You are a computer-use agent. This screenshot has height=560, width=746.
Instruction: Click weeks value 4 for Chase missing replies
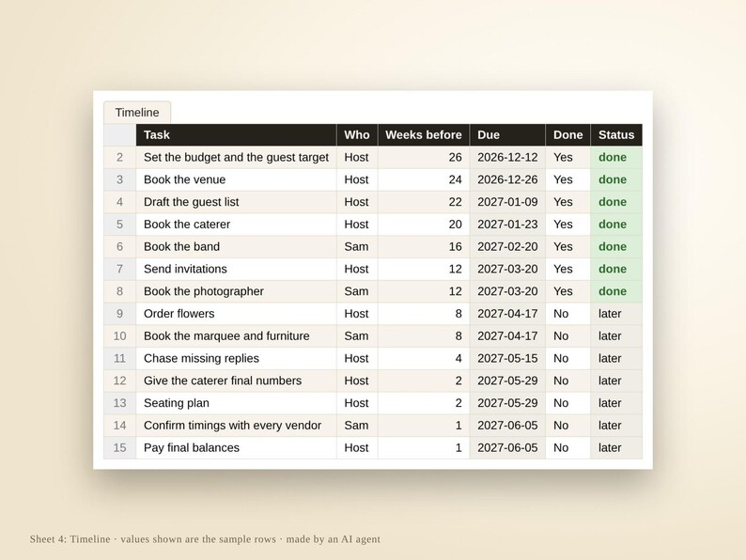click(424, 359)
